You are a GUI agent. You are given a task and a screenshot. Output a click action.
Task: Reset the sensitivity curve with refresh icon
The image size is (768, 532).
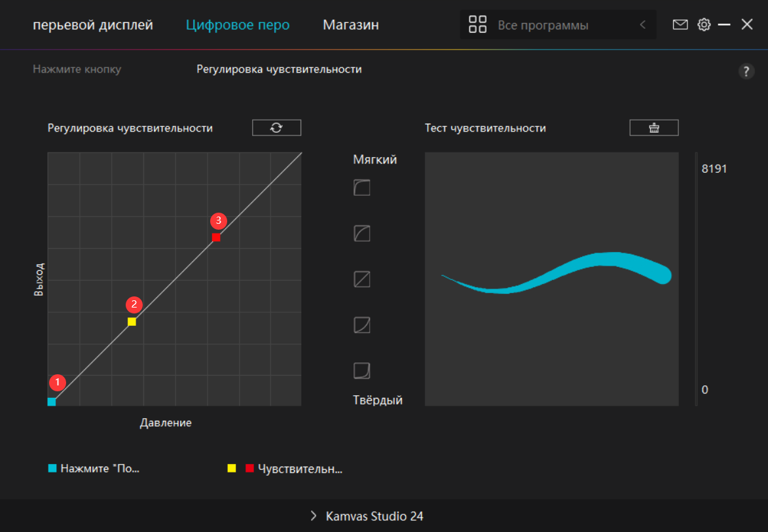(276, 128)
